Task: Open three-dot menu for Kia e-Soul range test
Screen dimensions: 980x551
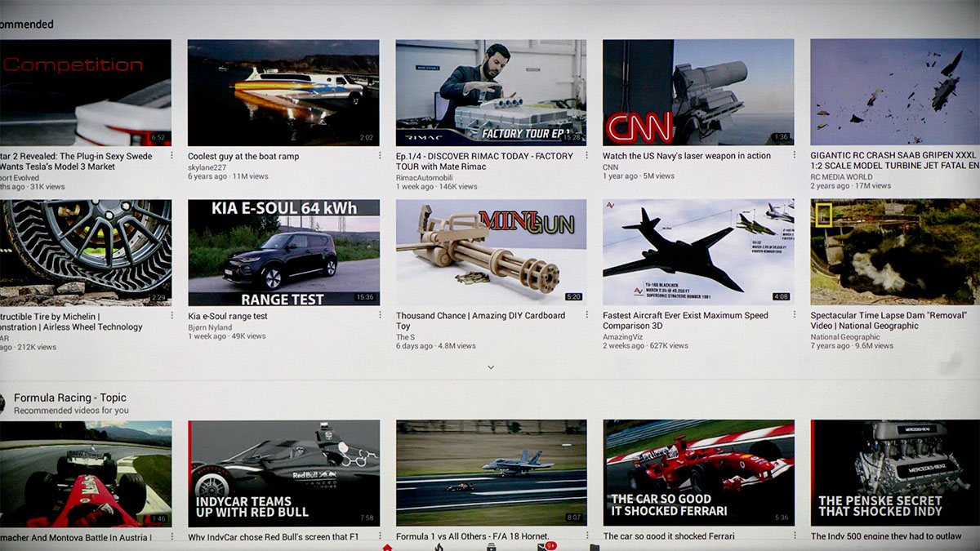Action: pyautogui.click(x=380, y=316)
